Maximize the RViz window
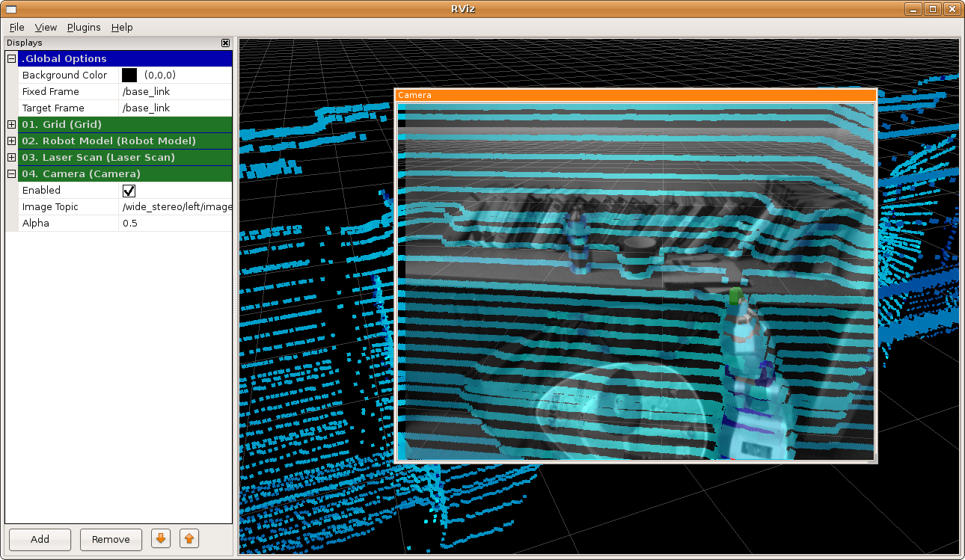 (933, 9)
